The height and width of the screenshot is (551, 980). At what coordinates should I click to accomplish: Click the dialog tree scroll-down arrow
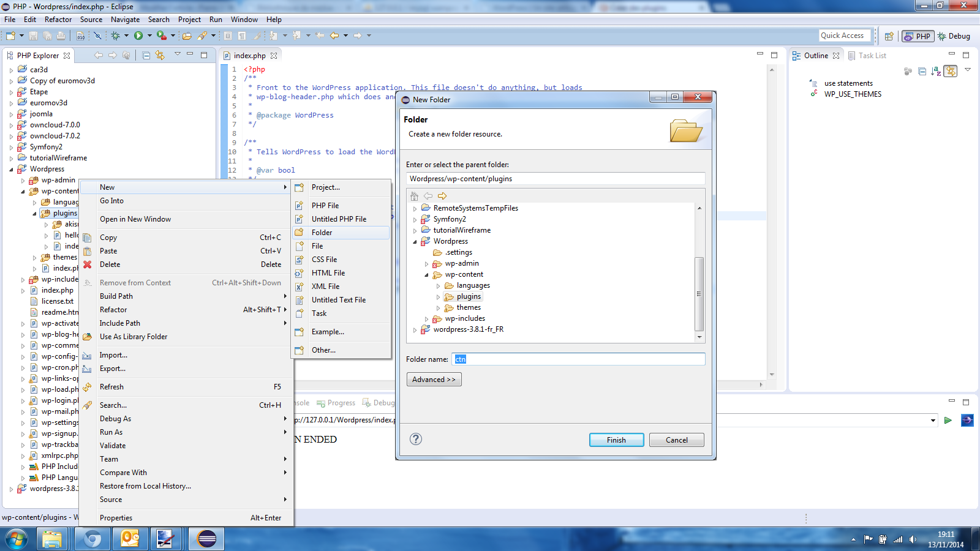click(x=699, y=337)
